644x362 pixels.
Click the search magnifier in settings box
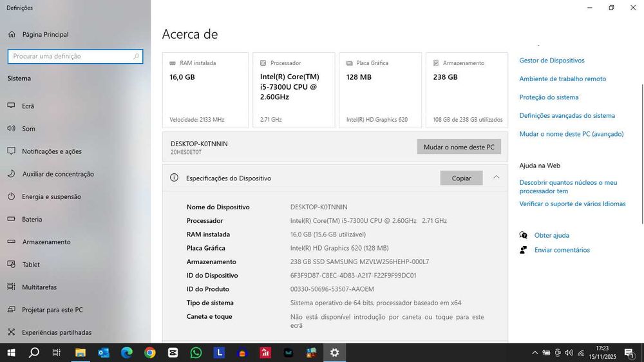[136, 56]
